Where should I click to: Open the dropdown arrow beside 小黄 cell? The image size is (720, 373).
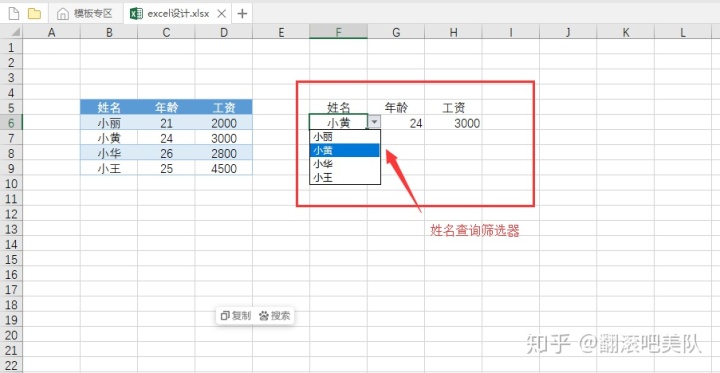click(x=375, y=122)
